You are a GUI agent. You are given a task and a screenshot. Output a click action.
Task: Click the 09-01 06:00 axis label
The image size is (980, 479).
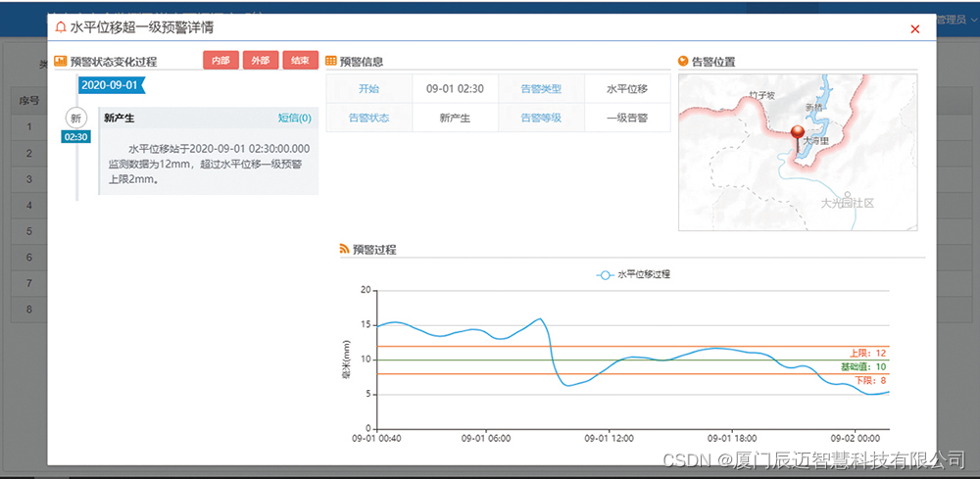[486, 439]
